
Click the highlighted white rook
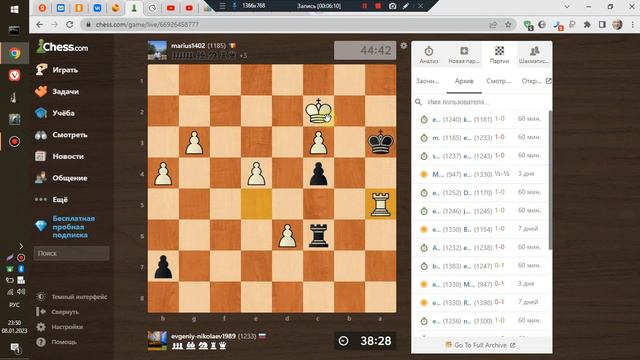(x=380, y=204)
